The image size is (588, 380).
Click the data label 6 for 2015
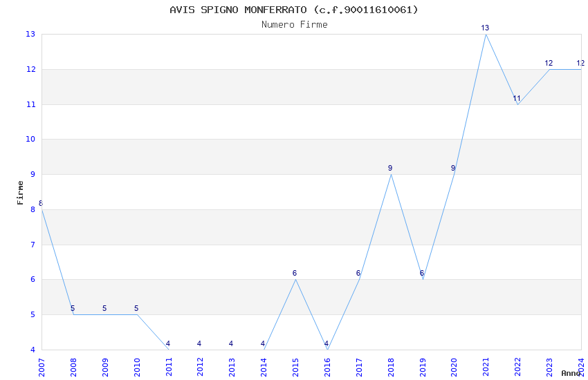click(295, 274)
